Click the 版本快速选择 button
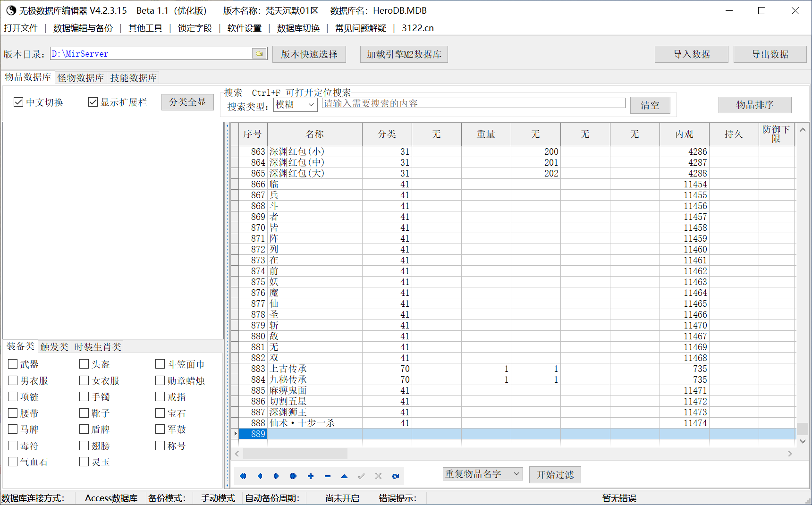 click(309, 54)
